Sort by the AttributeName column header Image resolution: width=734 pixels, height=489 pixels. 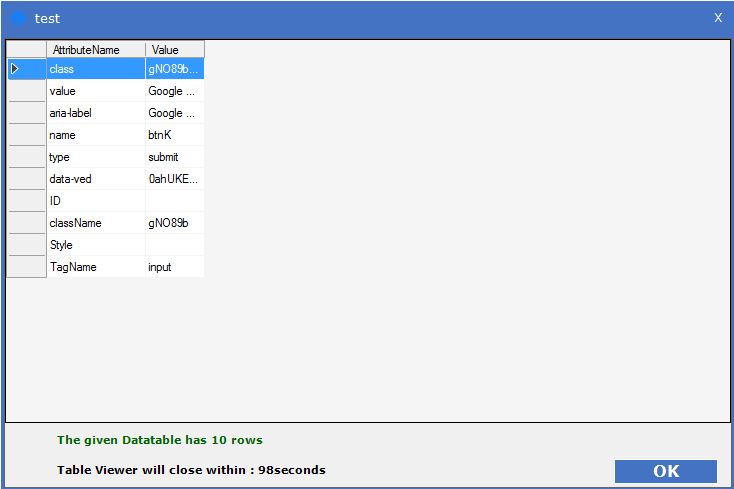click(x=95, y=49)
